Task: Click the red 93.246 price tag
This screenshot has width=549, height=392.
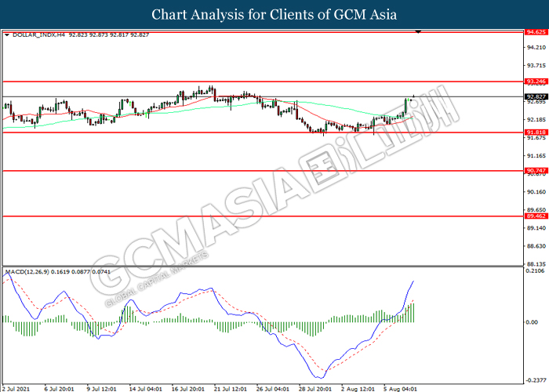Action: point(535,82)
